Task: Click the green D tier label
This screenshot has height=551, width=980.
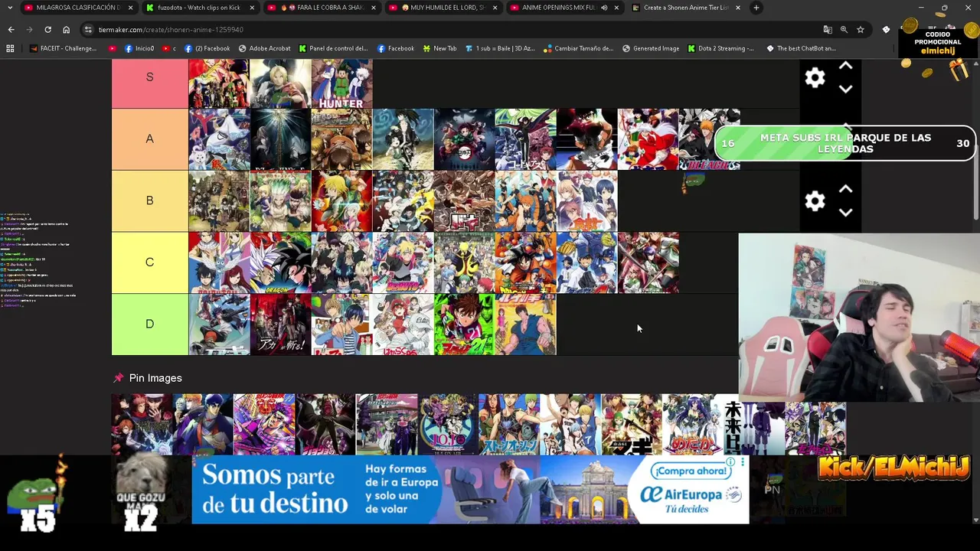Action: click(149, 324)
